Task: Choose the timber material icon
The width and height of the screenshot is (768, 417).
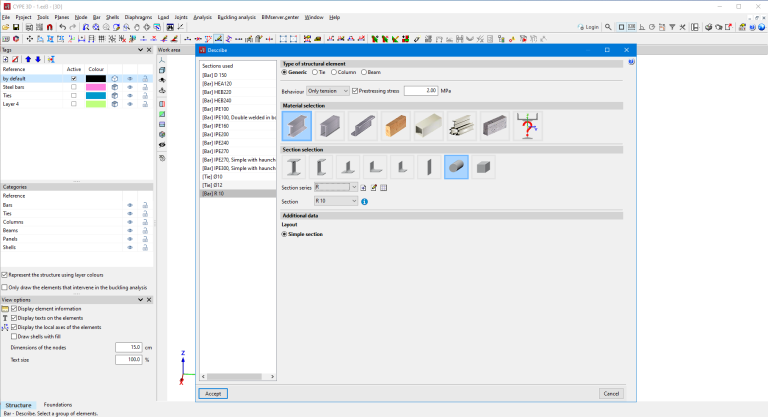Action: 395,125
